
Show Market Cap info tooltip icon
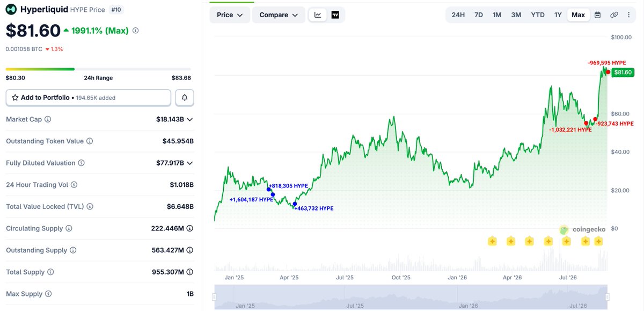point(48,119)
